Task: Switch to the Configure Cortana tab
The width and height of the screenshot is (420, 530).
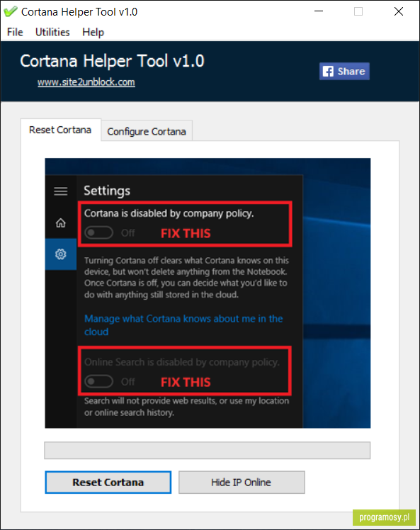Action: pyautogui.click(x=147, y=131)
